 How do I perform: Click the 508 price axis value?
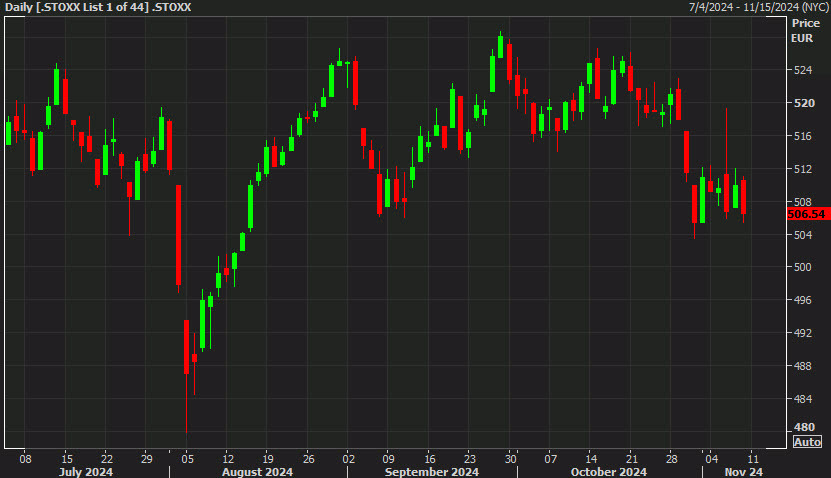[x=803, y=202]
